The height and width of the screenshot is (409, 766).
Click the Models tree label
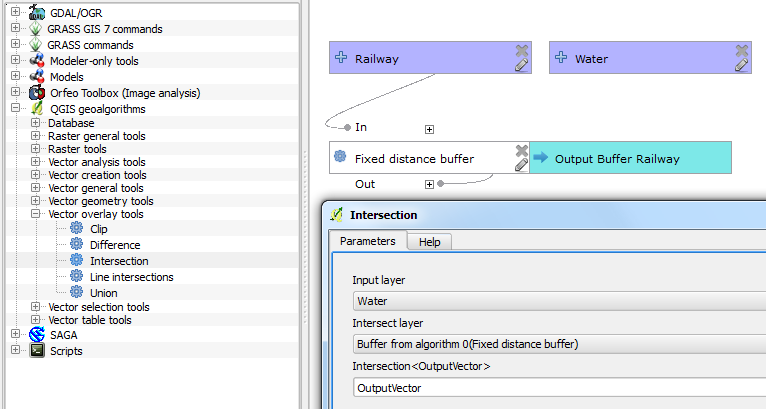tap(66, 77)
